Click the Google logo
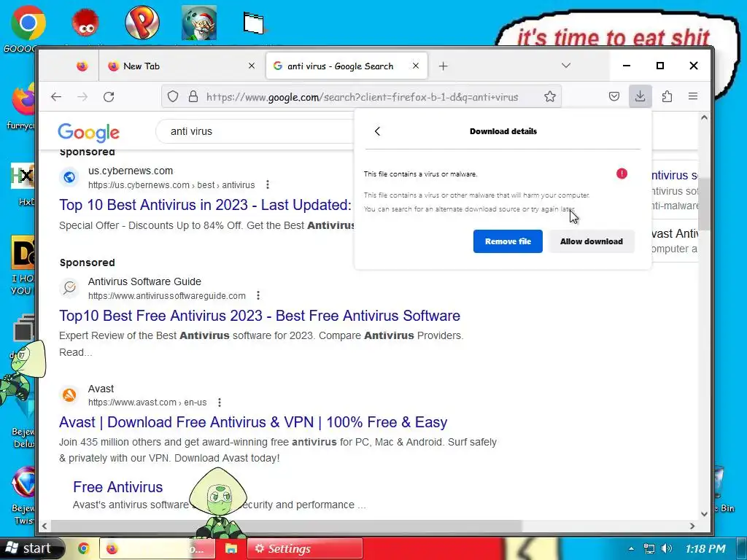The width and height of the screenshot is (747, 560). click(88, 133)
